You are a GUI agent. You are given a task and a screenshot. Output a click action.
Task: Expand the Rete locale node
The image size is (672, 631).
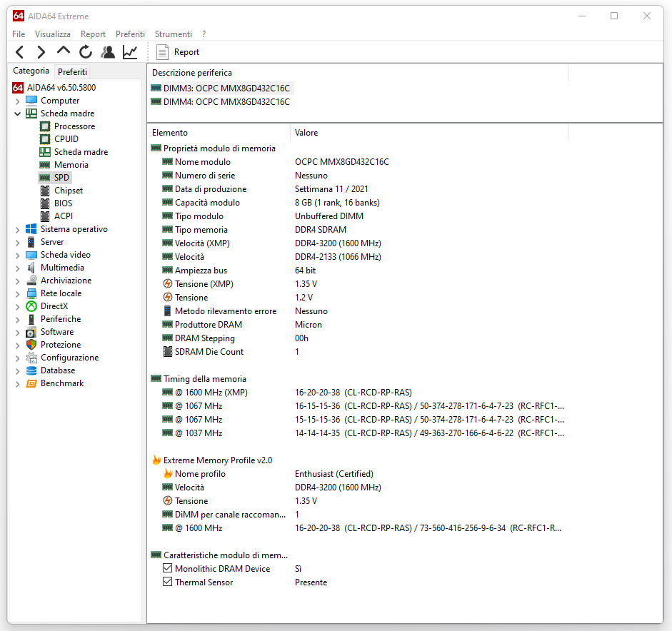(18, 294)
